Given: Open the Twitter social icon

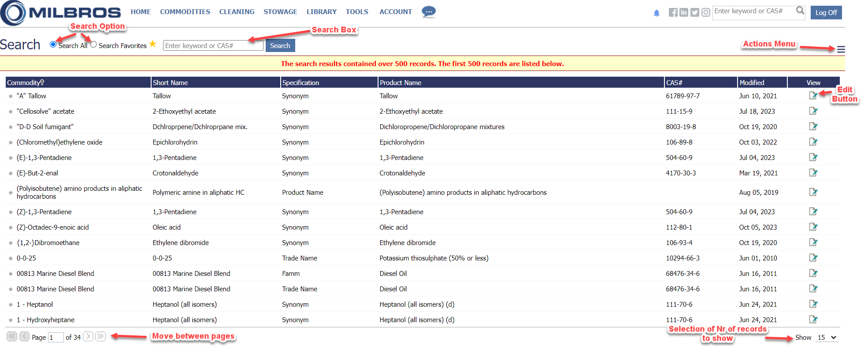Looking at the screenshot, I should 694,12.
